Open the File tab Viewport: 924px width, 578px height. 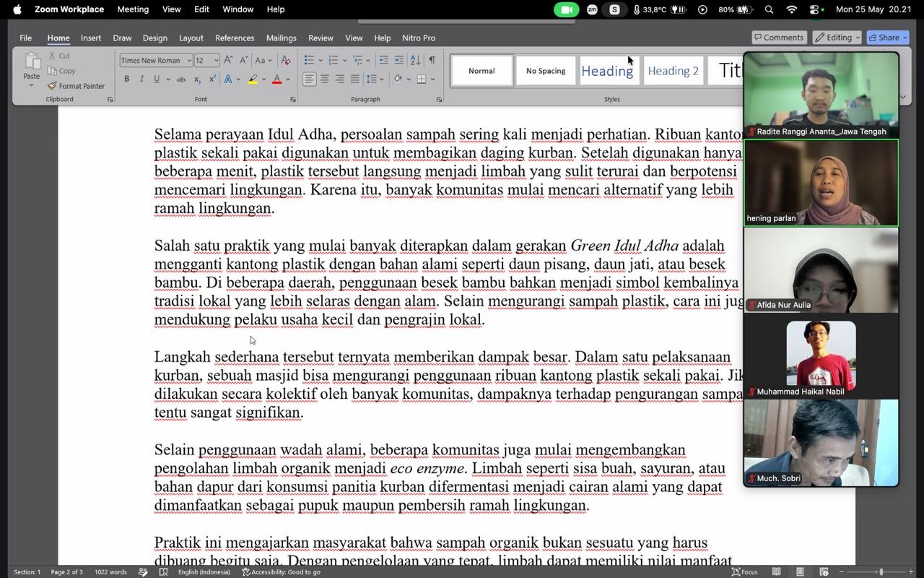click(x=25, y=38)
